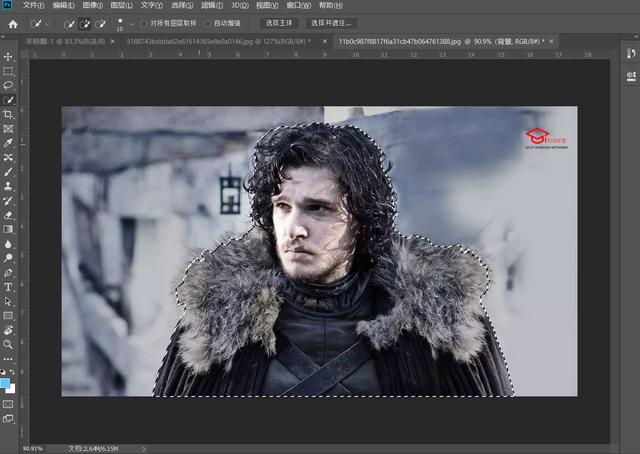The width and height of the screenshot is (640, 454).
Task: Select the Zoom tool
Action: (x=8, y=345)
